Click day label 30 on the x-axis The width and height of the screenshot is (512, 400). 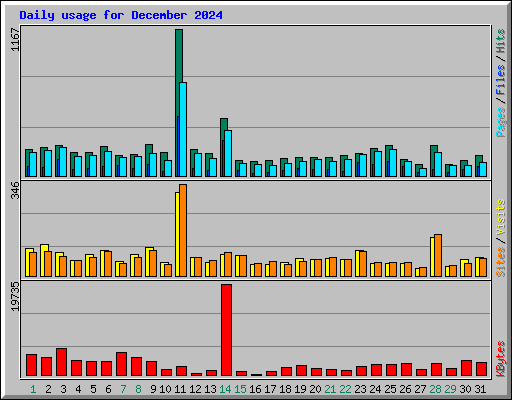[x=465, y=389]
